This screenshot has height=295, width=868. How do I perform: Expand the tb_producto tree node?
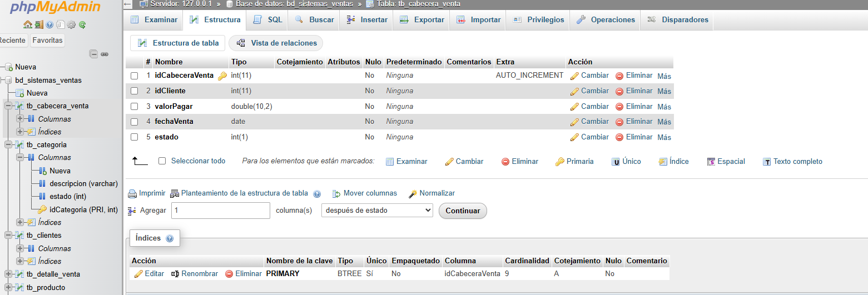pos(8,288)
